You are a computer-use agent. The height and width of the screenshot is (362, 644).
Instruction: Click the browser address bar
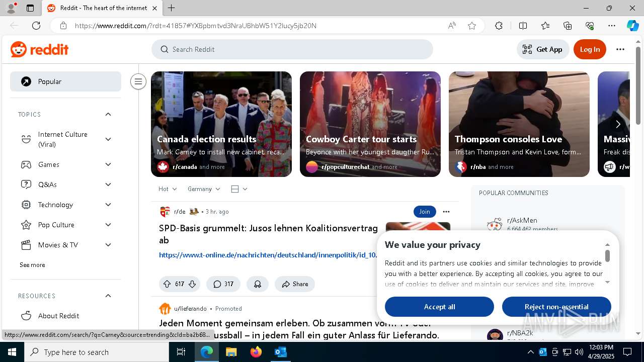pyautogui.click(x=257, y=26)
